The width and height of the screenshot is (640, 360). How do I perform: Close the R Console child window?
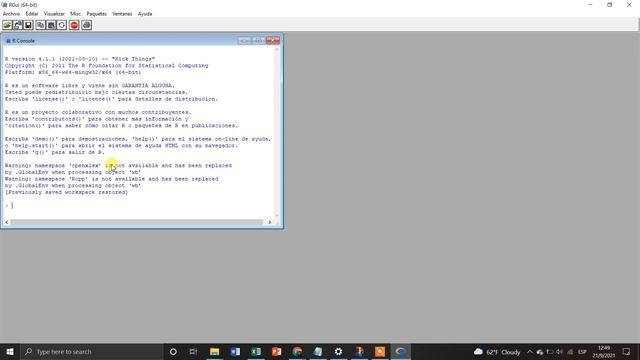point(273,40)
